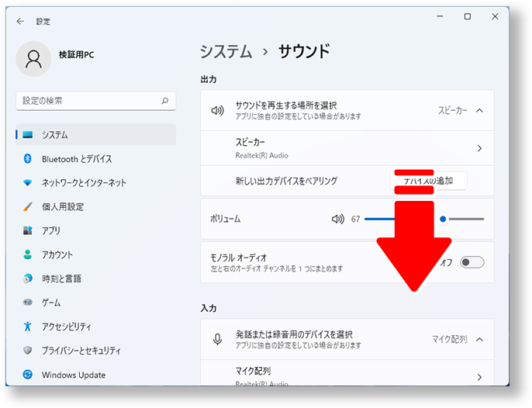Go back to システム via breadcrumb

pyautogui.click(x=226, y=52)
